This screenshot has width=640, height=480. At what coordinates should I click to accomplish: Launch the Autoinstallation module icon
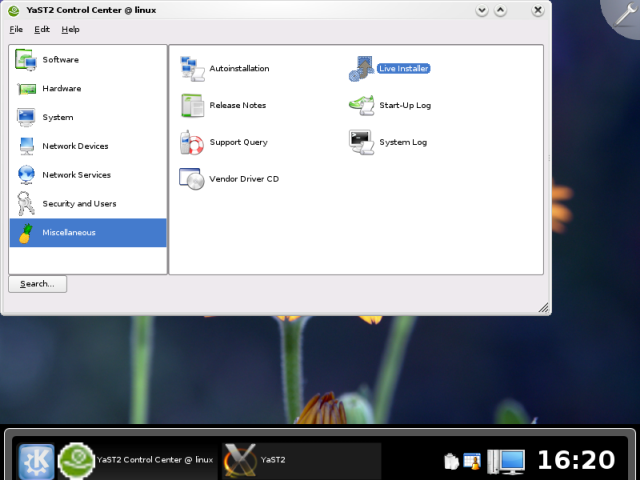(192, 69)
